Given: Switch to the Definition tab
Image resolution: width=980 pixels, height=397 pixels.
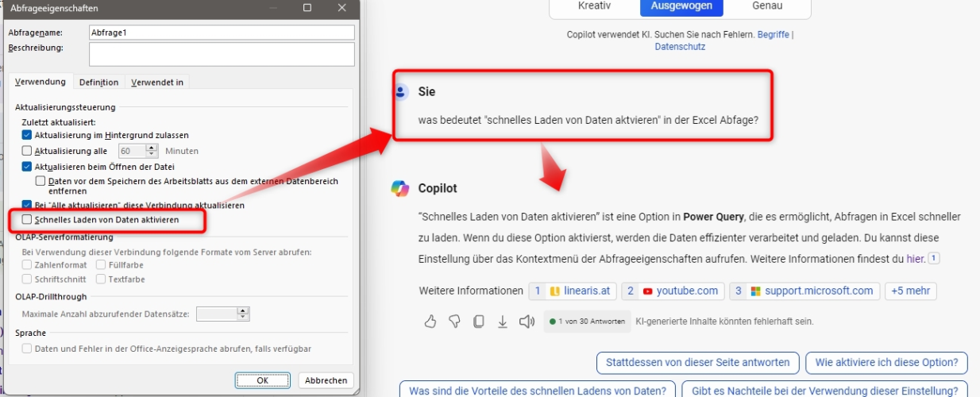Looking at the screenshot, I should click(98, 83).
